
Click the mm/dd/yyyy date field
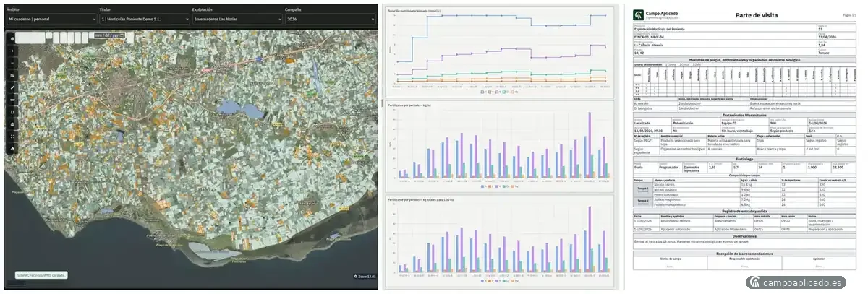tap(109, 35)
